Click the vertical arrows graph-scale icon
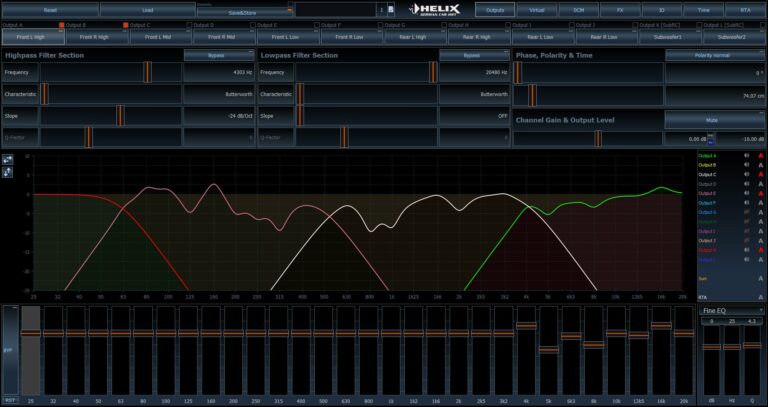 coord(8,172)
